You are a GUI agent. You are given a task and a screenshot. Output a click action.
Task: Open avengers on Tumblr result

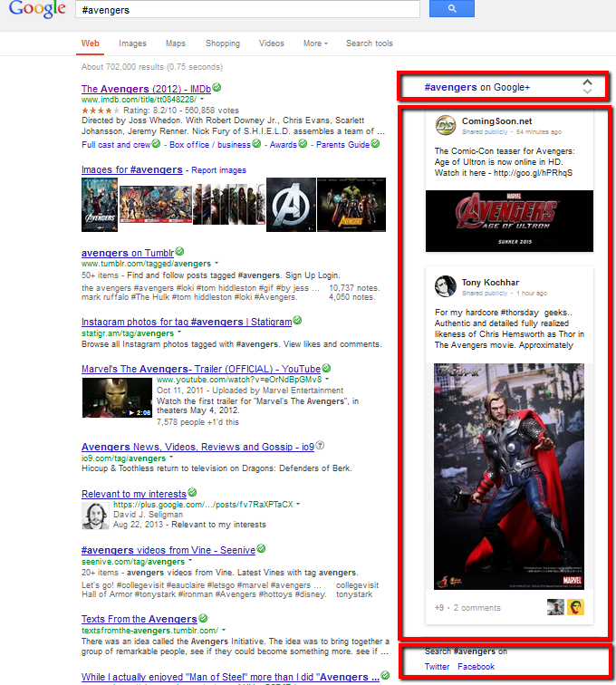click(x=128, y=253)
